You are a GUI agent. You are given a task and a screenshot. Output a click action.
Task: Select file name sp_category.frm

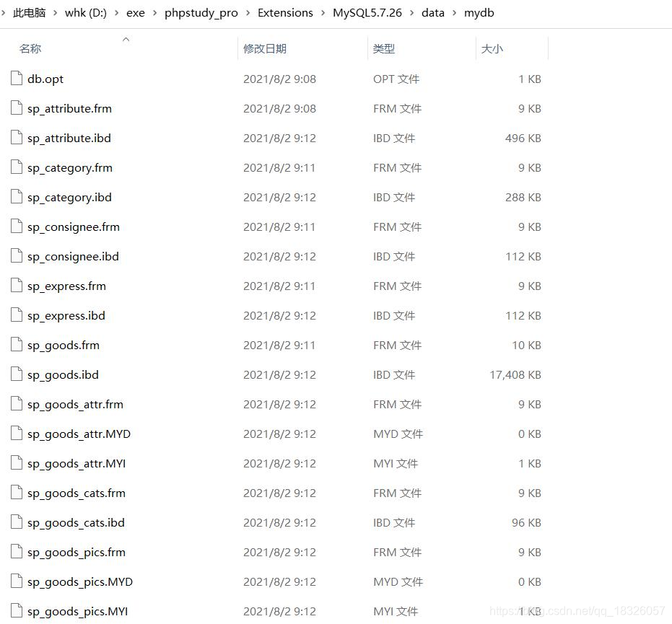[x=70, y=168]
